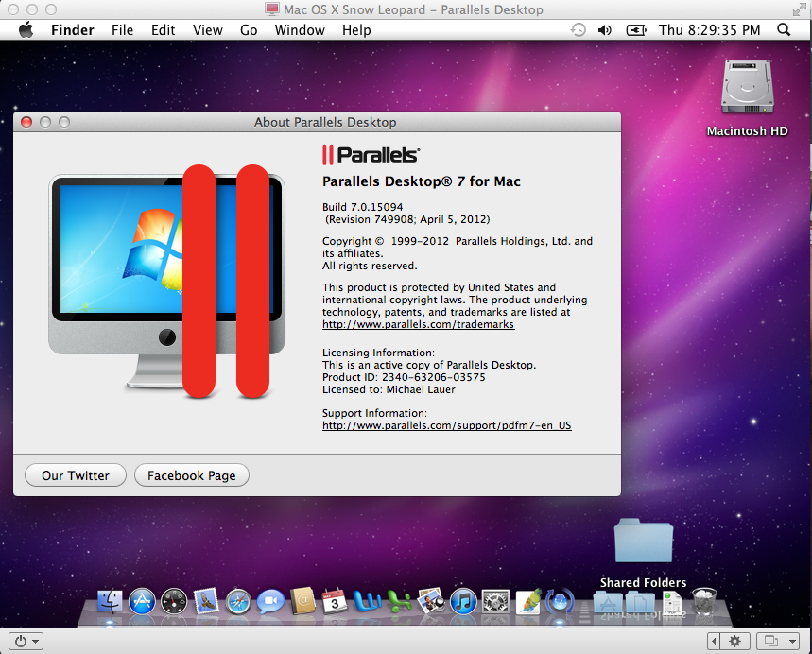The width and height of the screenshot is (812, 654).
Task: Open iPhoto from the Dock
Action: (x=431, y=602)
